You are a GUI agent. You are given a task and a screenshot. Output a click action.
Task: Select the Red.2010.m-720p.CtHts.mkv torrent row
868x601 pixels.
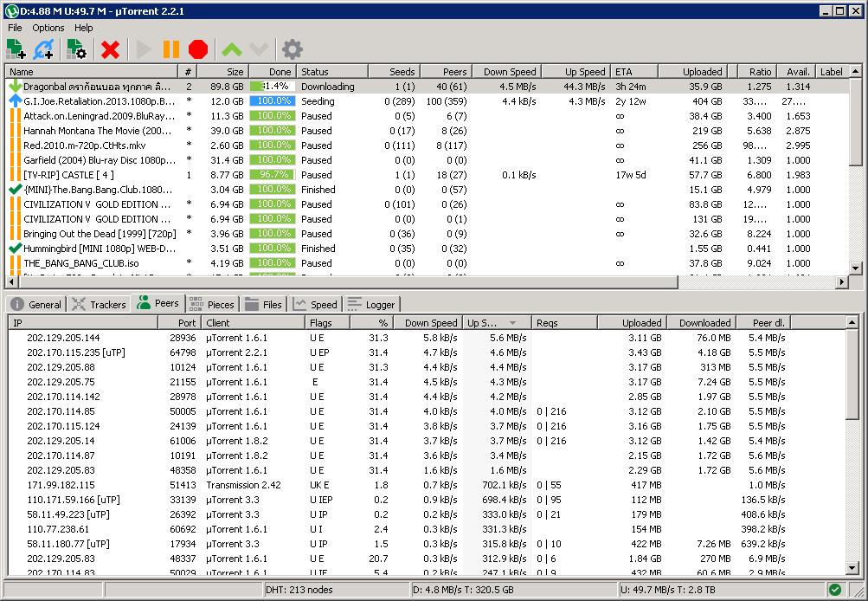click(x=427, y=145)
